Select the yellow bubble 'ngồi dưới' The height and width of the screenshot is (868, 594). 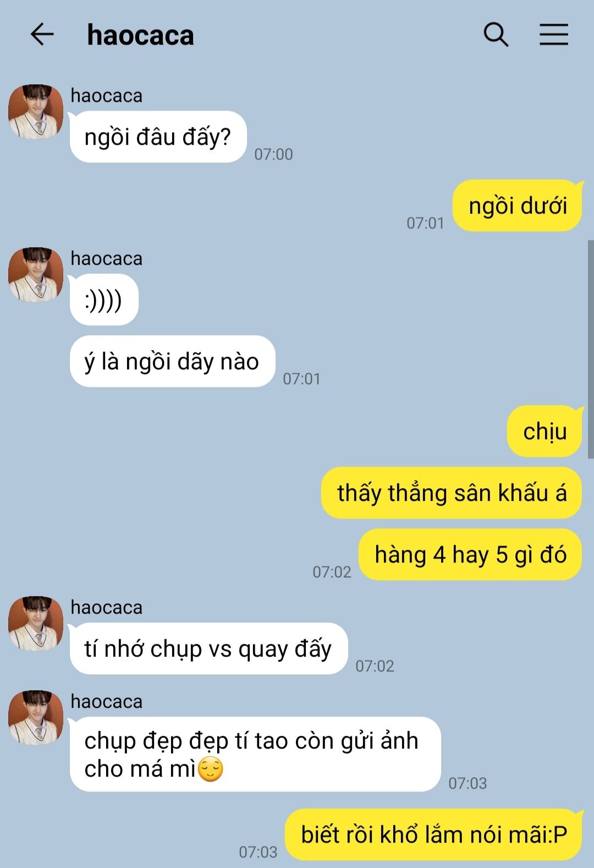517,205
